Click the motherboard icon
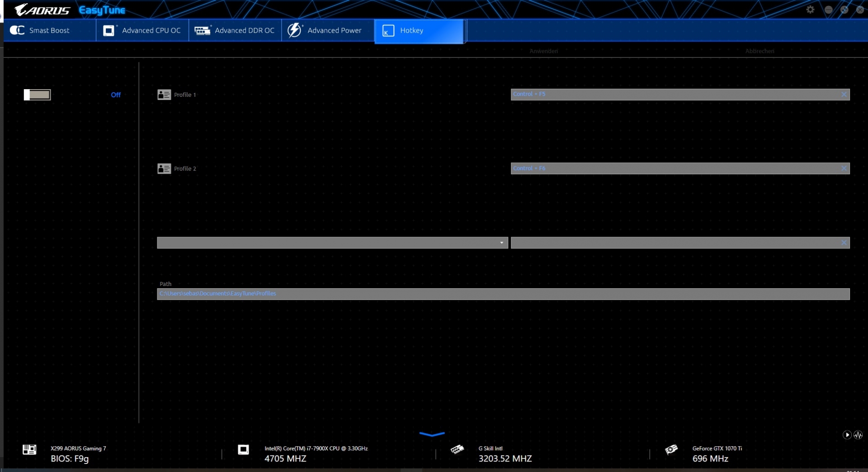 pos(29,449)
